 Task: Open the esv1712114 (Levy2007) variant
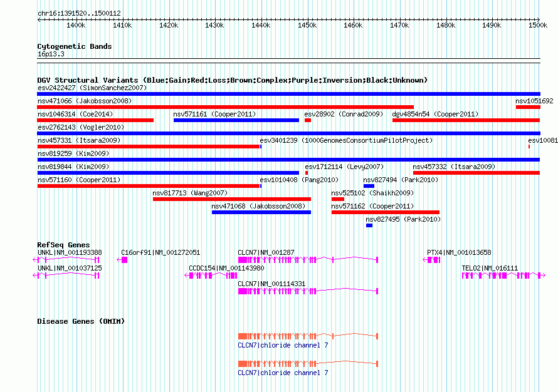(x=307, y=173)
